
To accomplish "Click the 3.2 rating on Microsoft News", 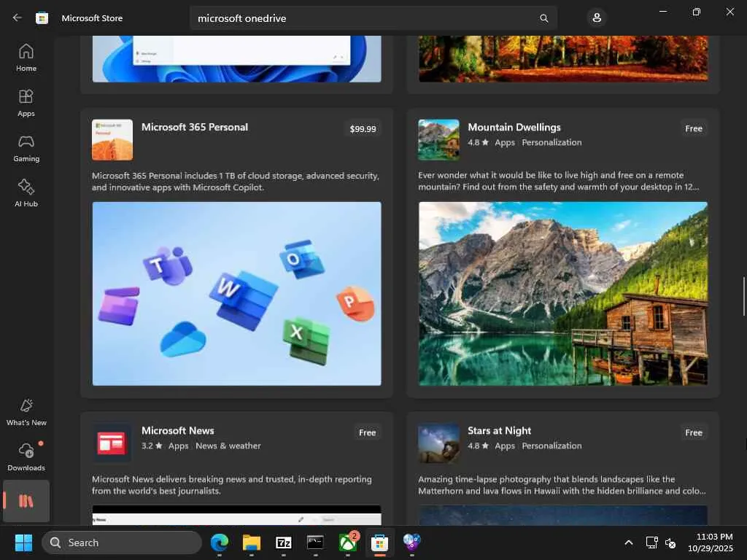I will [x=152, y=446].
